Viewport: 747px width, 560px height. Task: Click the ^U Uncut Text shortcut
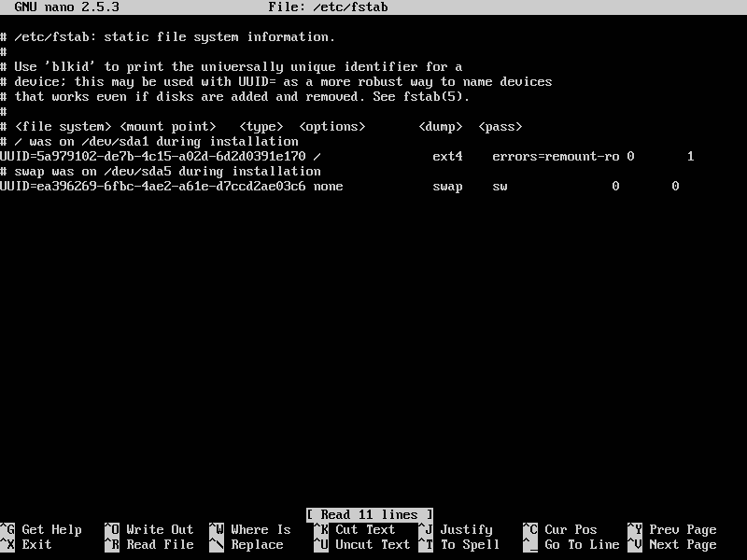[362, 544]
